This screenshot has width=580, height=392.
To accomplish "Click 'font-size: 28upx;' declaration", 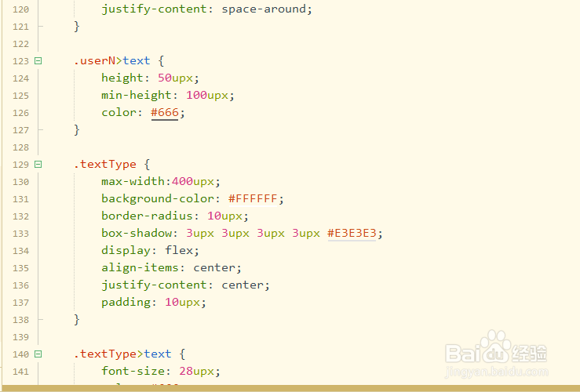I will pyautogui.click(x=161, y=371).
